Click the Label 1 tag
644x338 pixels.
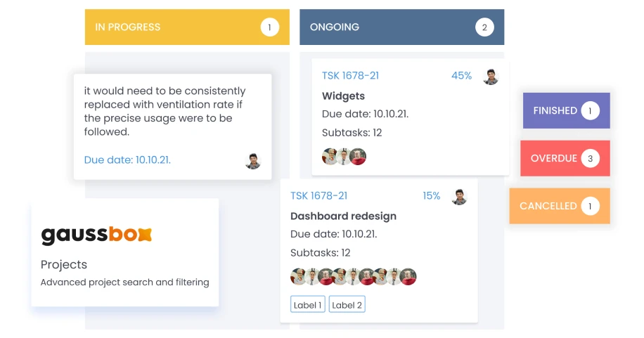click(308, 305)
